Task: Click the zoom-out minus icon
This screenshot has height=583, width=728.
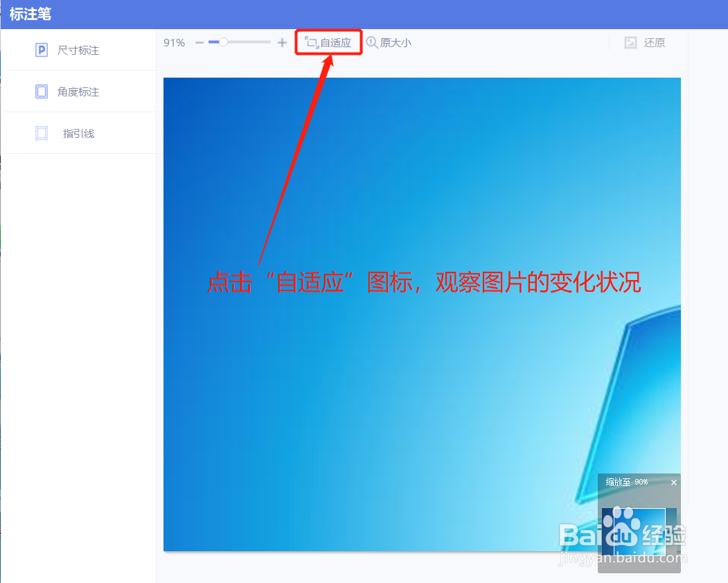Action: pos(199,43)
